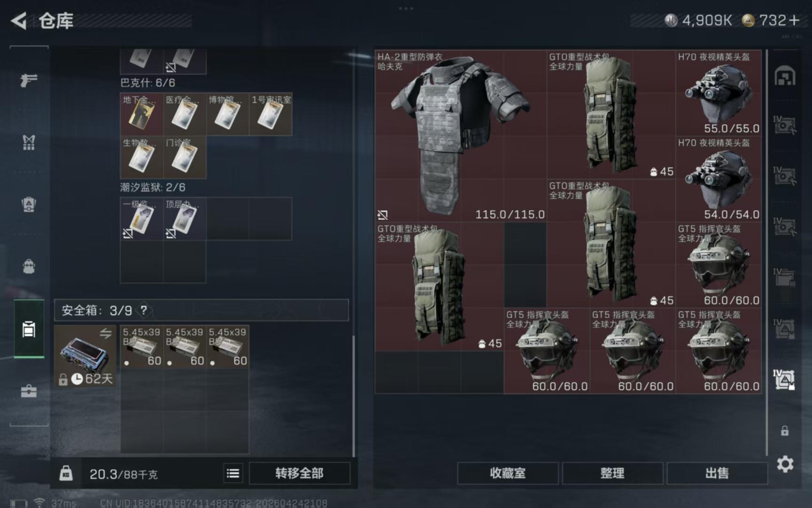Toggle list view icon beside 转移全部
The height and width of the screenshot is (508, 812).
[x=233, y=473]
